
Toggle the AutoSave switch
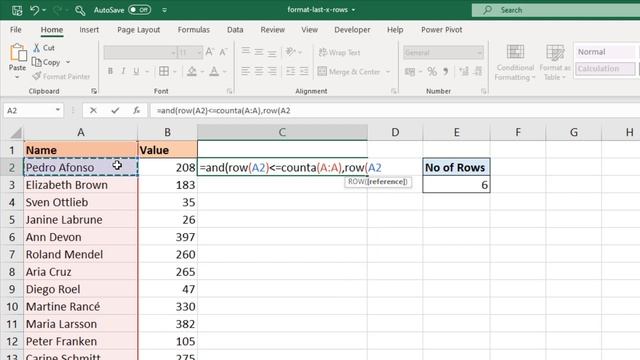point(140,10)
